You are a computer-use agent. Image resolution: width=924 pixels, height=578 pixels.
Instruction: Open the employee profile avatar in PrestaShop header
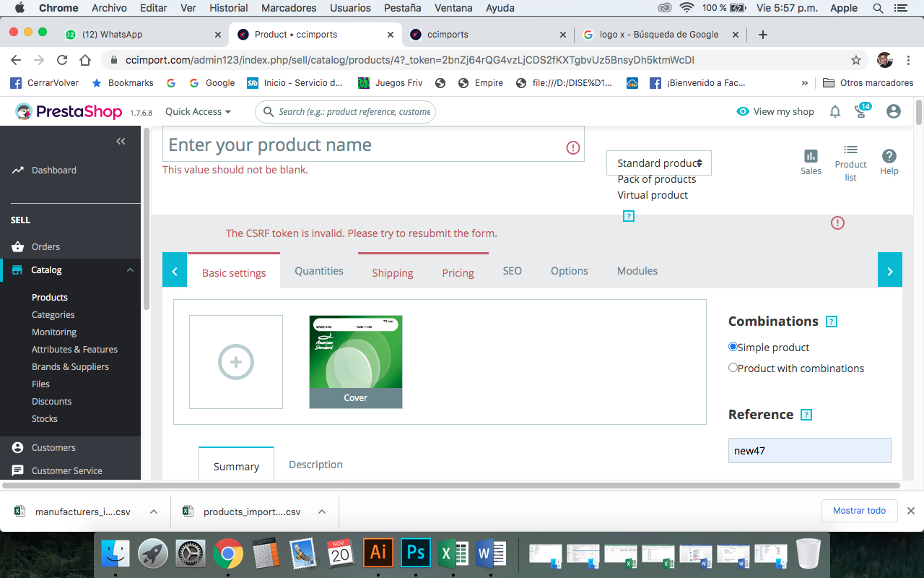[894, 111]
